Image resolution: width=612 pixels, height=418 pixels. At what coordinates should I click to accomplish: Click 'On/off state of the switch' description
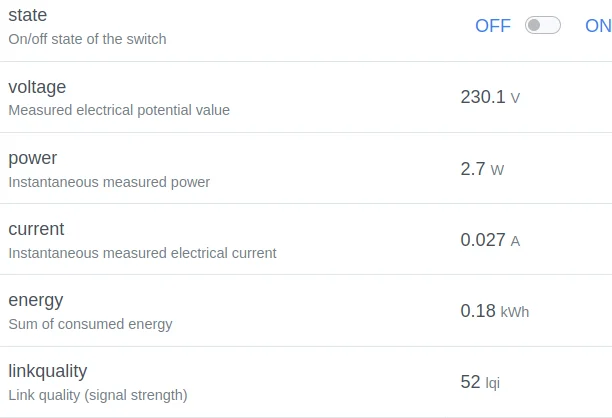click(87, 39)
